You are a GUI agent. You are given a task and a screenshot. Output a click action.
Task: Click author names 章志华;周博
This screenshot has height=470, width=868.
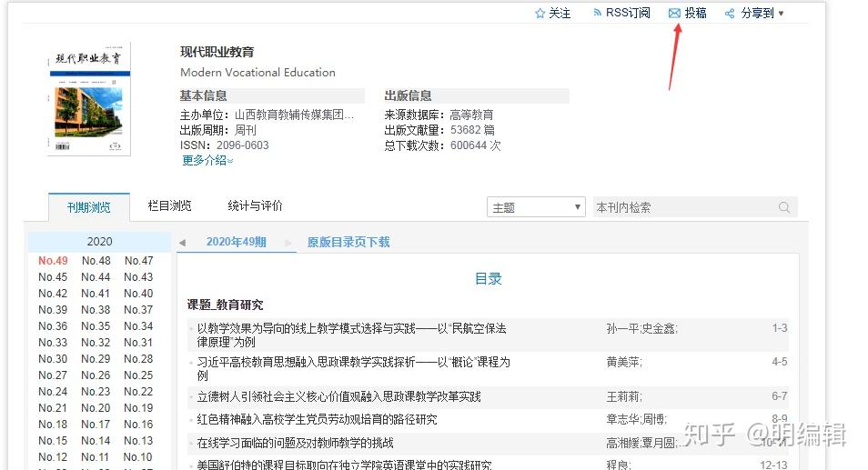coord(637,420)
